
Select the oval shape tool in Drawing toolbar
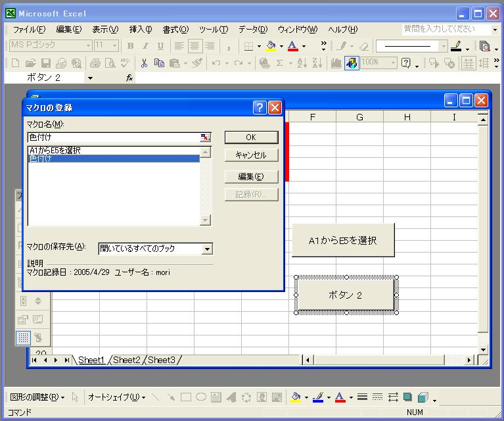201,397
